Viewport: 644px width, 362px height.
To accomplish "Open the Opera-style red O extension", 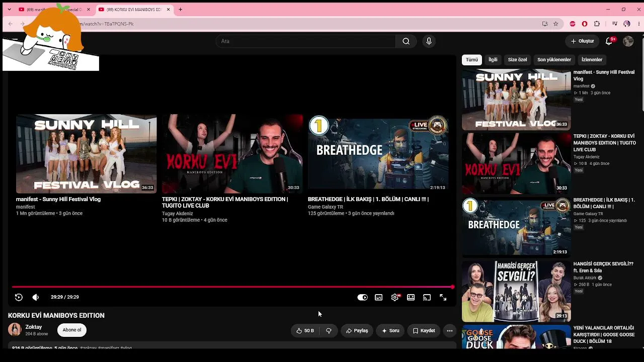I will (x=585, y=24).
